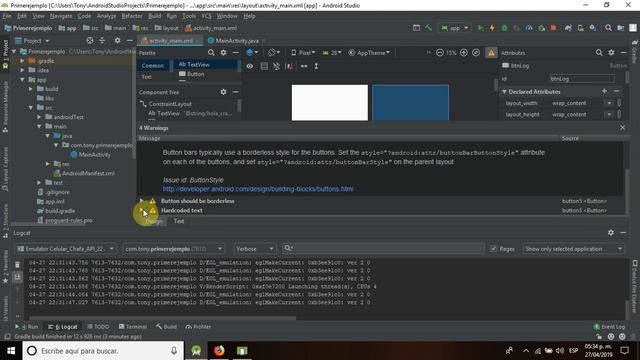This screenshot has height=360, width=640.
Task: Collapse the app folder in project tree
Action: pos(22,80)
